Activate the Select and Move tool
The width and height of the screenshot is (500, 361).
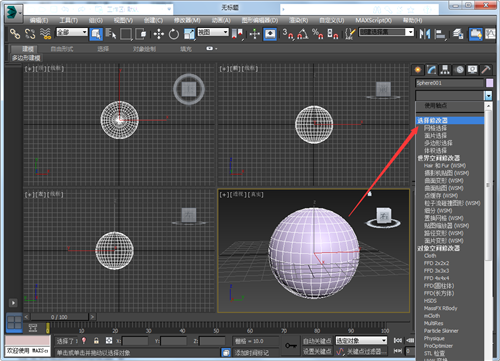click(159, 34)
